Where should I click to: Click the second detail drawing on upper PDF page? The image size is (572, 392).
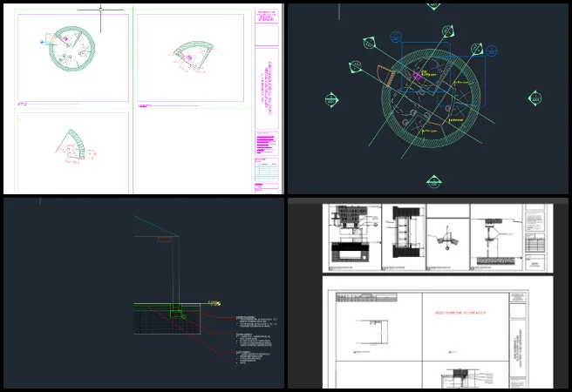[x=402, y=235]
